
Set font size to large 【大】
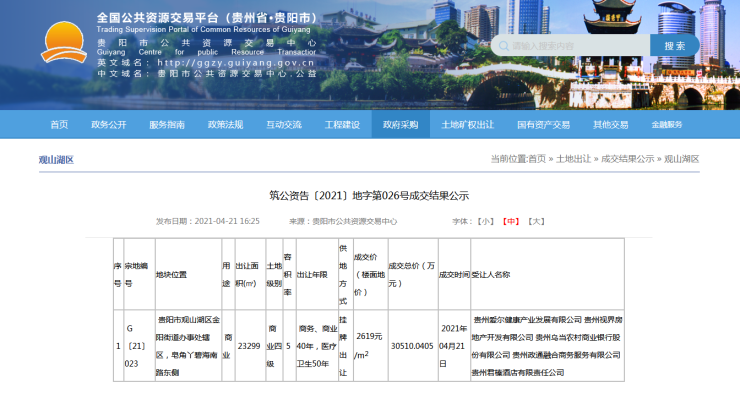[x=537, y=221]
